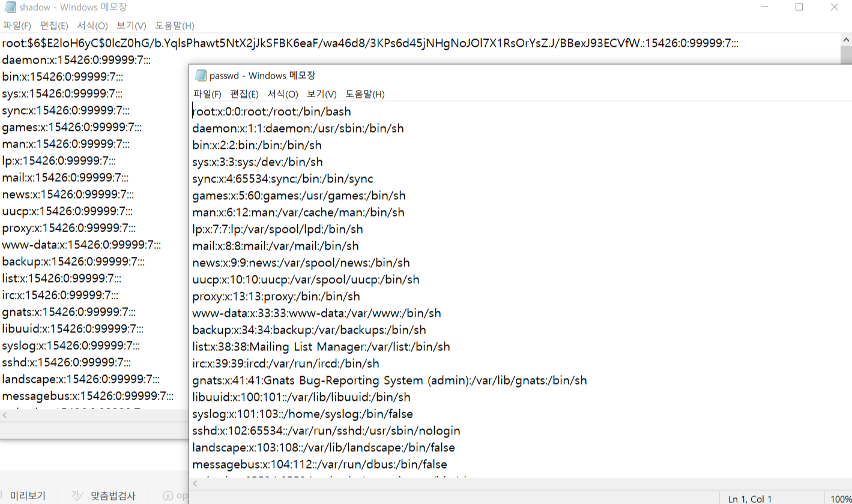Viewport: 852px width, 504px height.
Task: Click shadow window horizontal scroll left arrow
Action: click(5, 415)
